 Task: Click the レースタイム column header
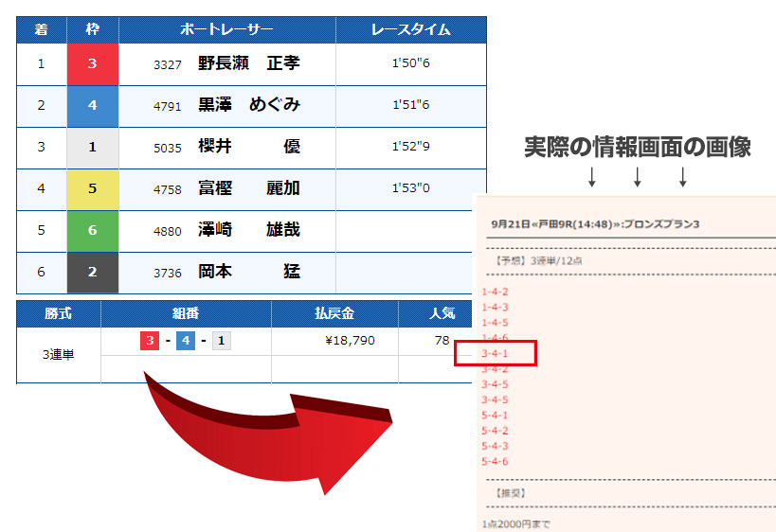(x=410, y=29)
